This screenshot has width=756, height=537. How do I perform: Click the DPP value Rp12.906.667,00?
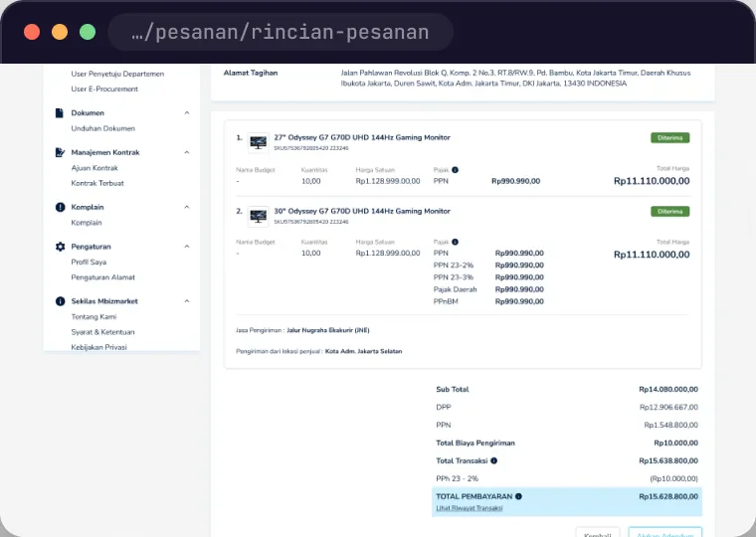[x=668, y=408]
